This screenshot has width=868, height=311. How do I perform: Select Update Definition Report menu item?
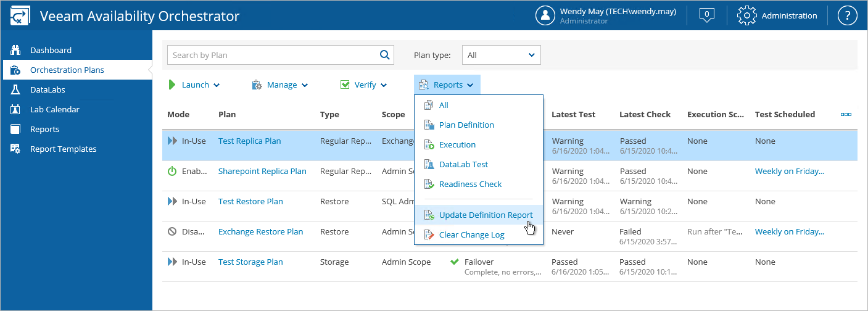(486, 215)
